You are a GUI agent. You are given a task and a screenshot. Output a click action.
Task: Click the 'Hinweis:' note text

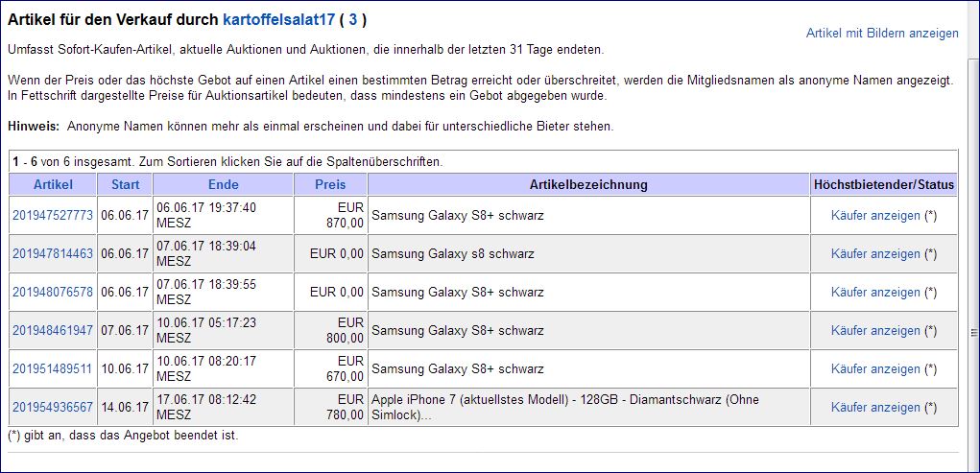pyautogui.click(x=311, y=127)
